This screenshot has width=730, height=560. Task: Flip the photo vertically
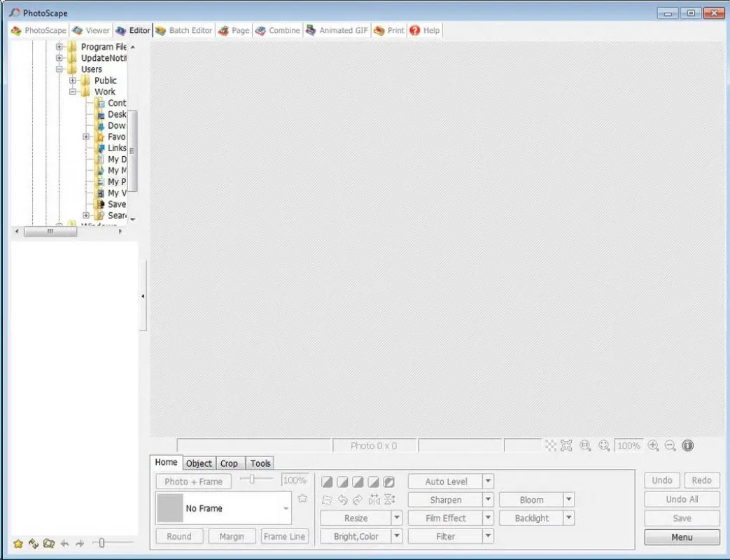point(390,500)
